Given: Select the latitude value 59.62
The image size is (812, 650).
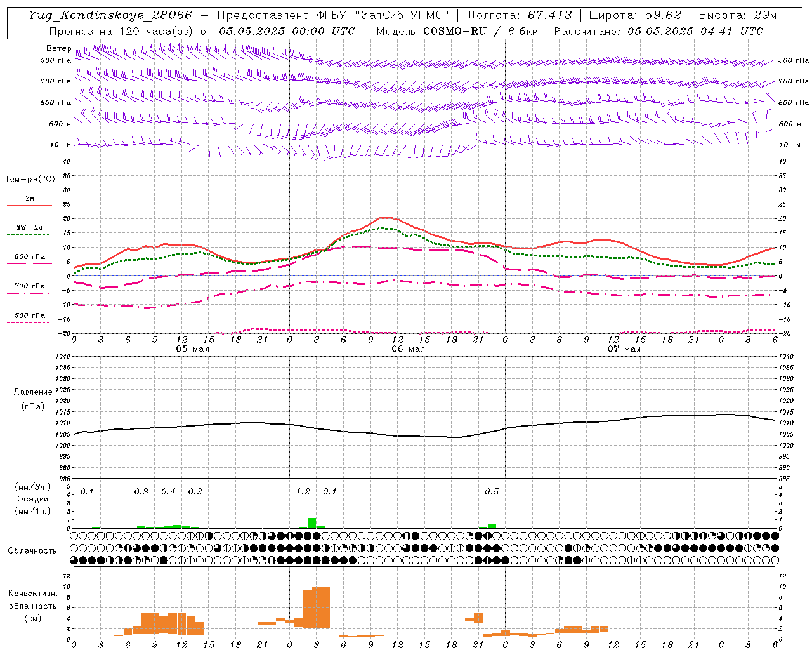Looking at the screenshot, I should [x=664, y=15].
